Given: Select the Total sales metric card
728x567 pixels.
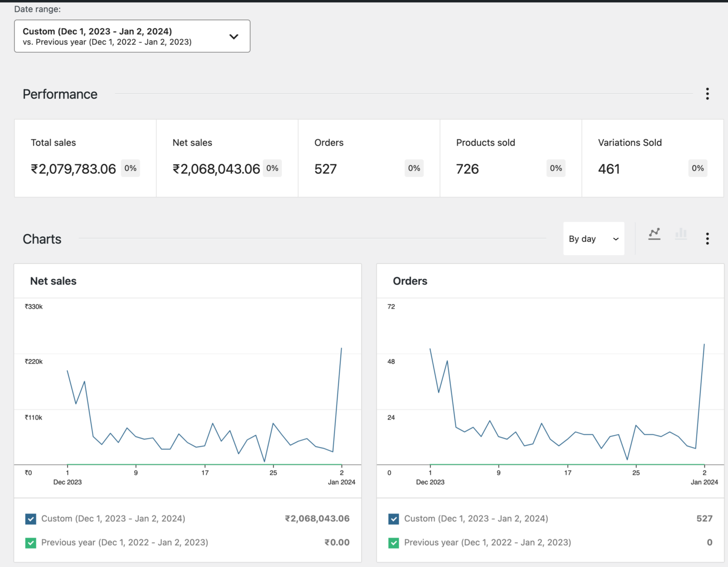Looking at the screenshot, I should pyautogui.click(x=85, y=158).
